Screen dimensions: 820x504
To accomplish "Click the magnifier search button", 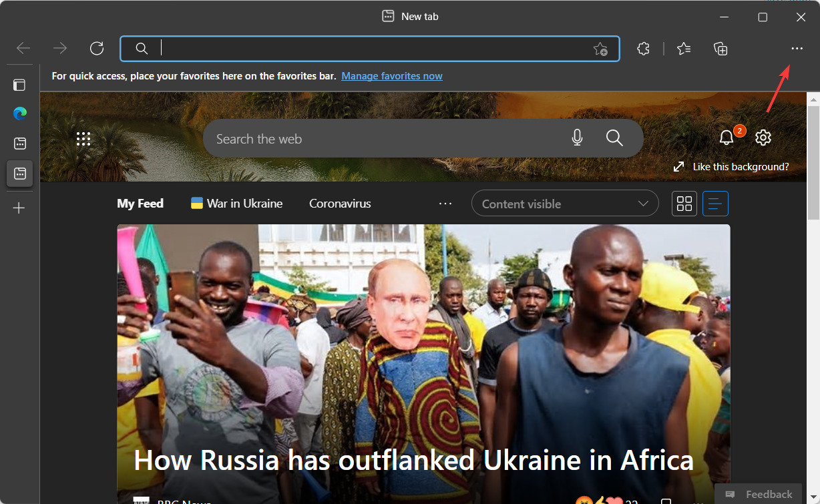I will tap(614, 138).
